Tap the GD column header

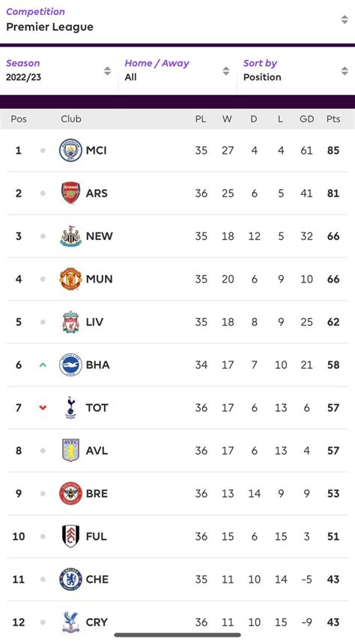coord(306,119)
